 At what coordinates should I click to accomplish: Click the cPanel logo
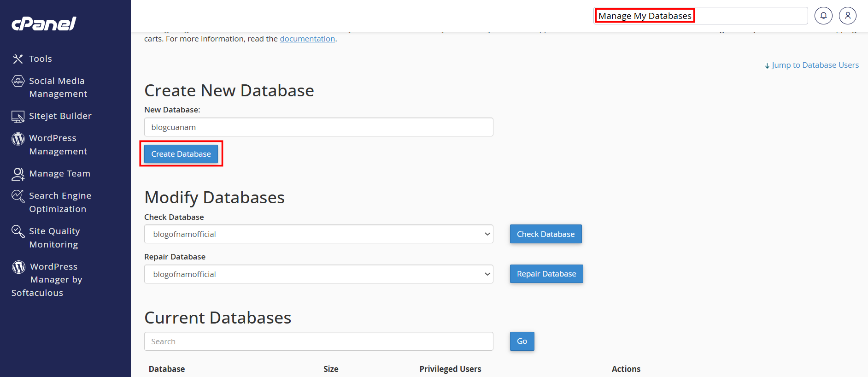point(44,24)
